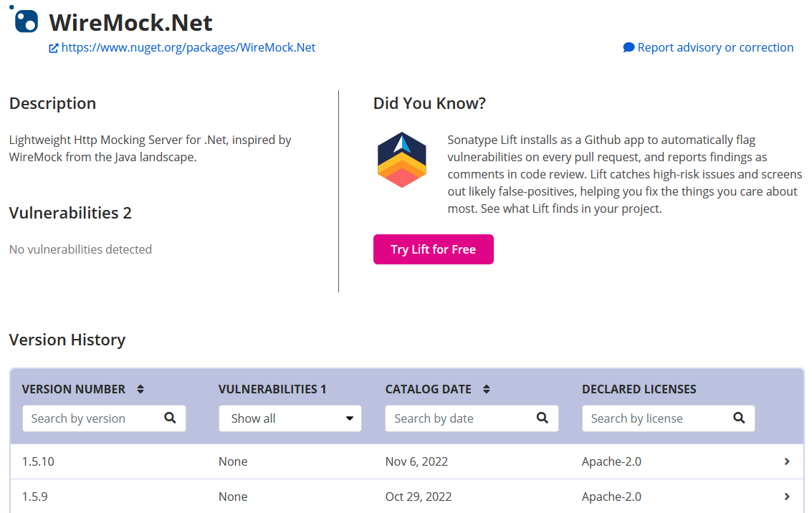
Task: Click the external link icon beside NuGet URL
Action: (53, 48)
